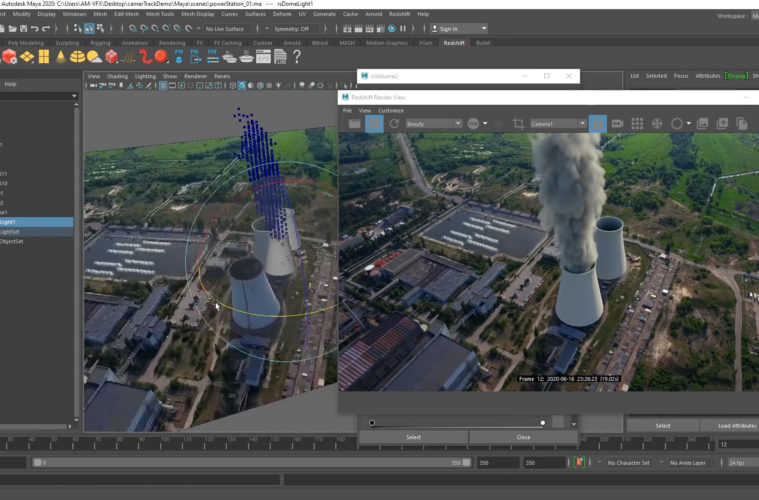Viewport: 759px width, 500px height.
Task: Click the Save Scene disk icon
Action: [23, 29]
